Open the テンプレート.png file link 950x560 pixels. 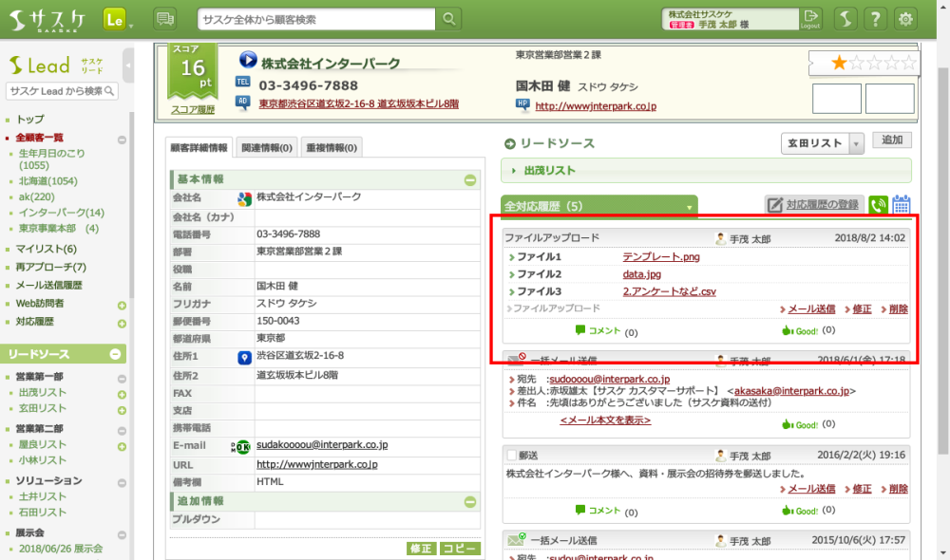(660, 256)
